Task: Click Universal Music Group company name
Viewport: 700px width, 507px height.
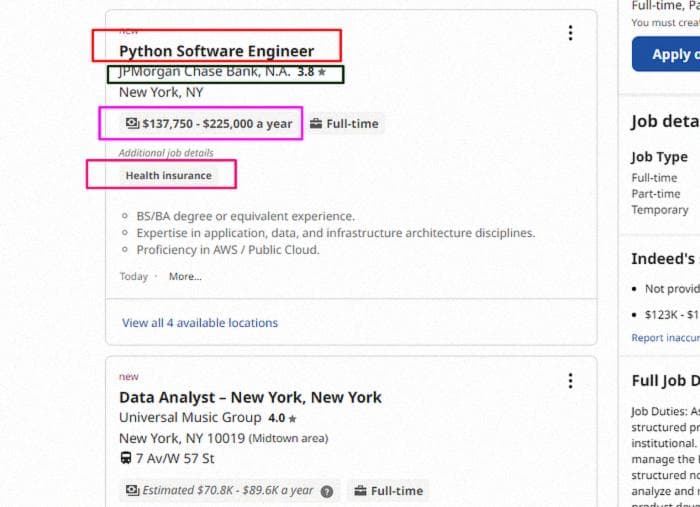Action: tap(190, 418)
